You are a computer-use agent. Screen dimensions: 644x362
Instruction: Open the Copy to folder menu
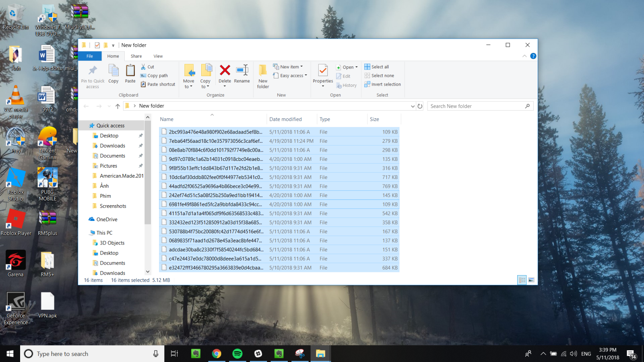(206, 76)
